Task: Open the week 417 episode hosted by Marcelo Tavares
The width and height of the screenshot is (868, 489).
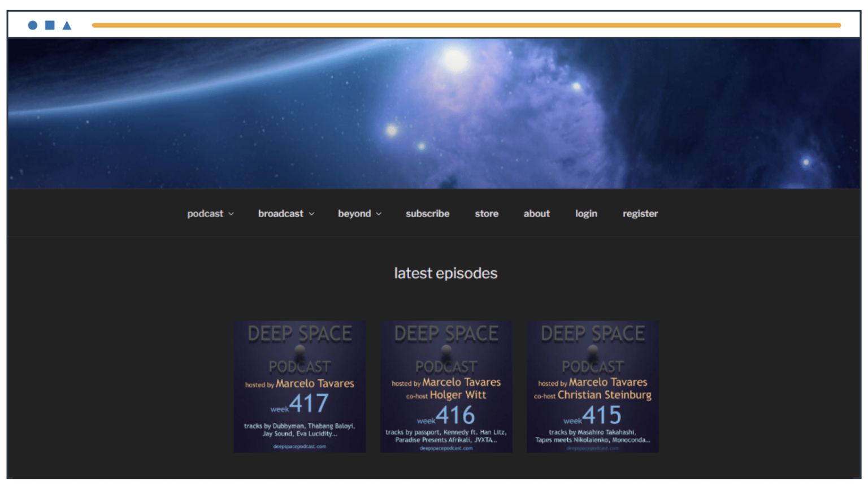Action: click(300, 387)
